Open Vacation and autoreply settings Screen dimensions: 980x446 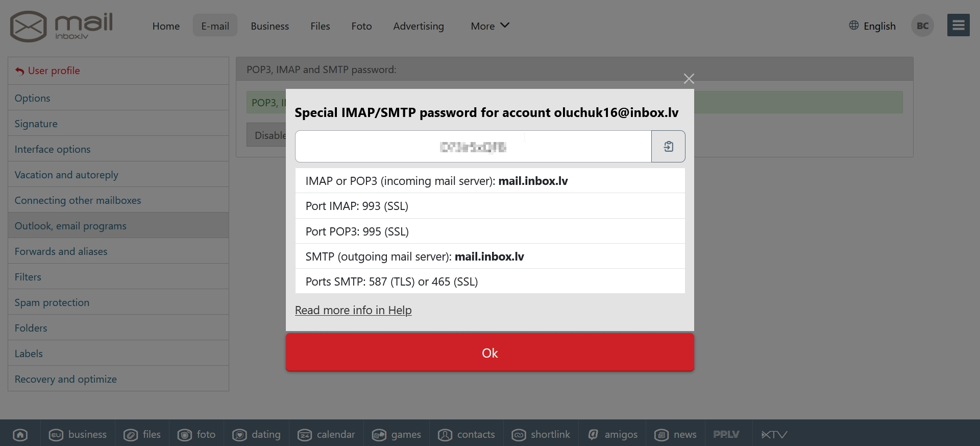point(118,174)
